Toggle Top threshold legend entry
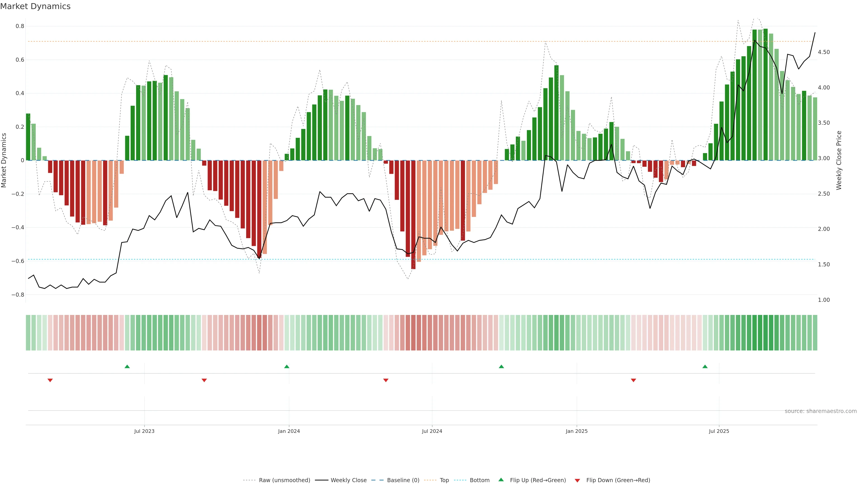 click(444, 480)
